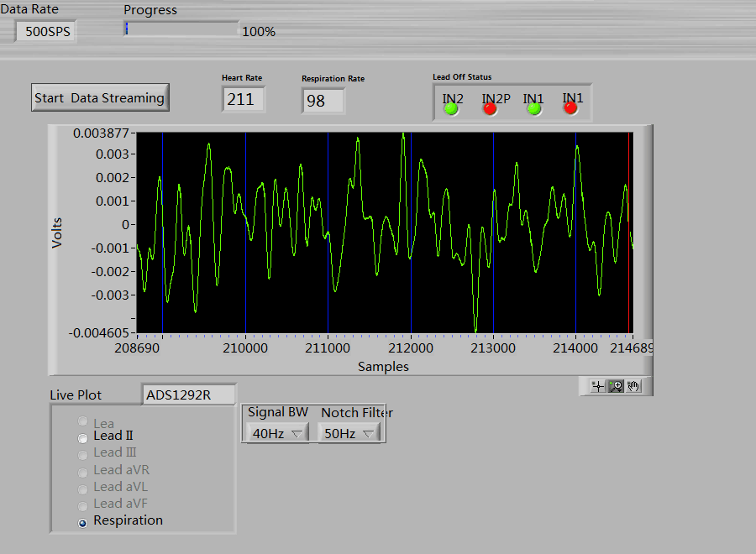Click the Samples axis title
Screen dimensions: 756x554
(x=383, y=367)
